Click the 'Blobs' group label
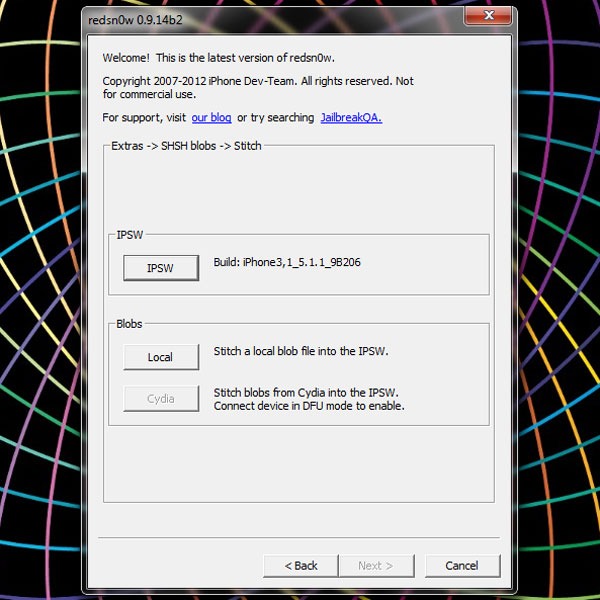600x600 pixels. (129, 324)
